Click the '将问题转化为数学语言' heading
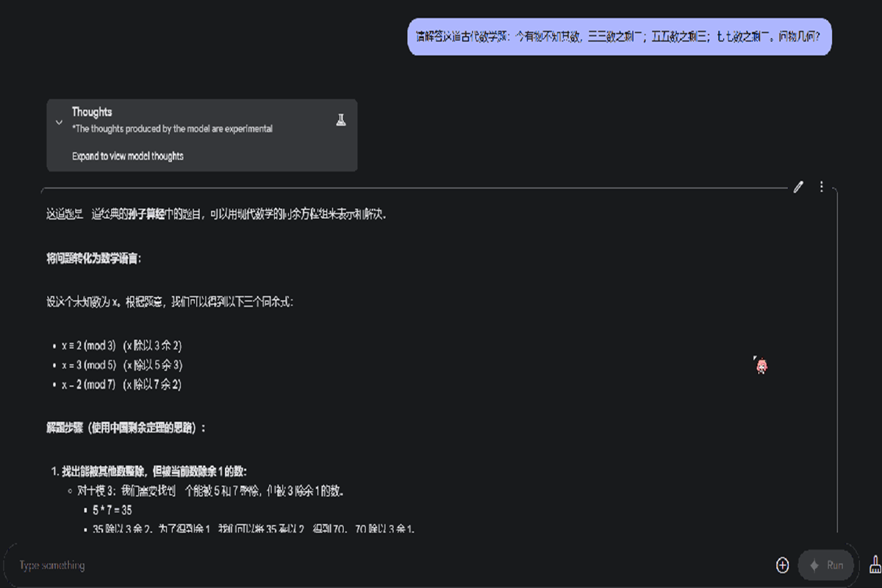The height and width of the screenshot is (588, 882). click(94, 258)
